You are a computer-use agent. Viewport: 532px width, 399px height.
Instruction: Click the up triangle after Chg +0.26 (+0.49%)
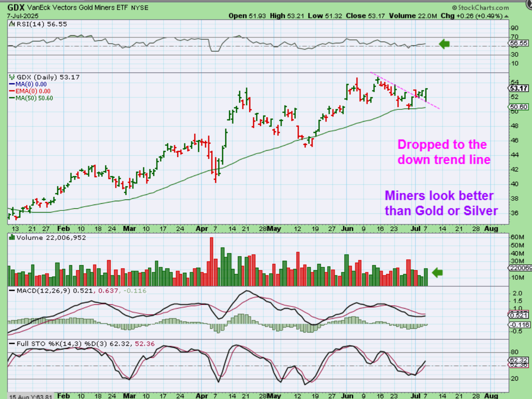pyautogui.click(x=505, y=16)
